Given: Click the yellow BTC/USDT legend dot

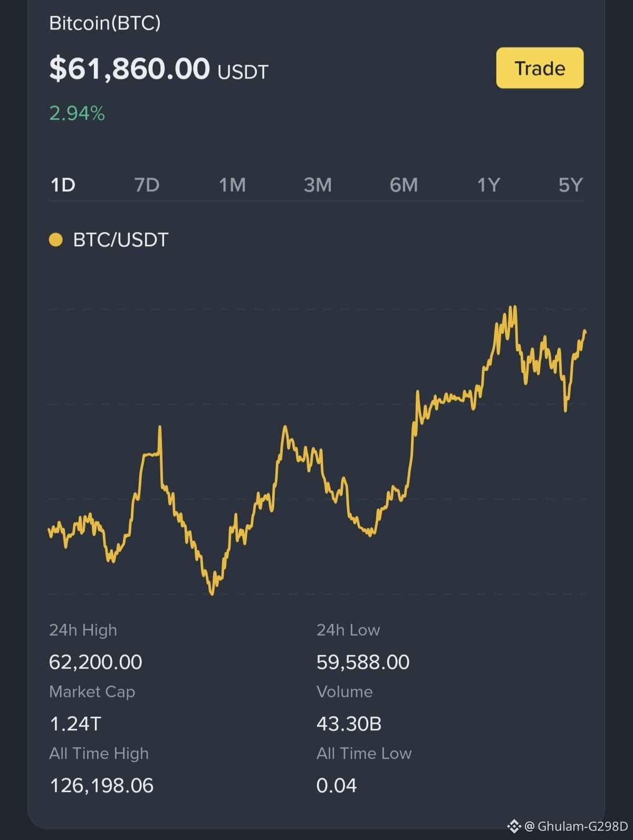Looking at the screenshot, I should (x=55, y=240).
